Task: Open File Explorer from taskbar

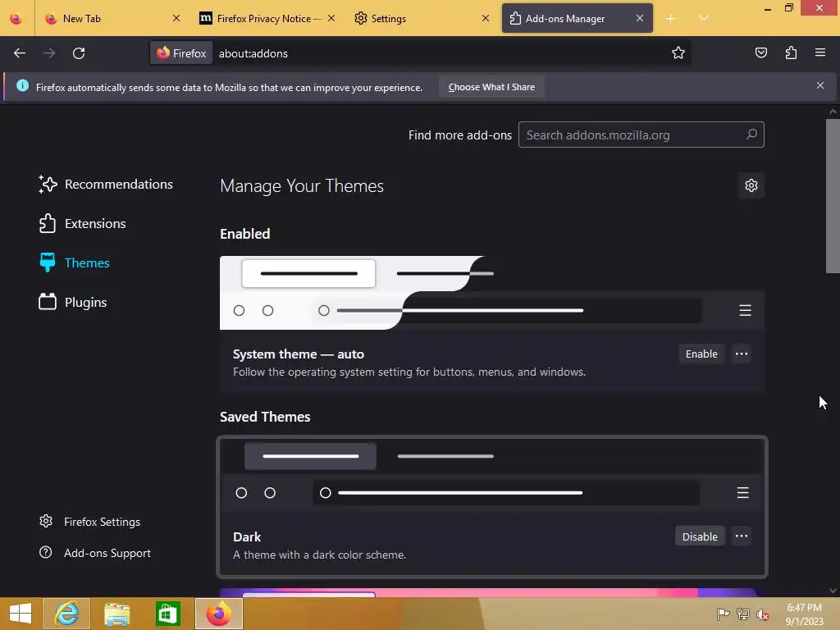Action: (116, 614)
